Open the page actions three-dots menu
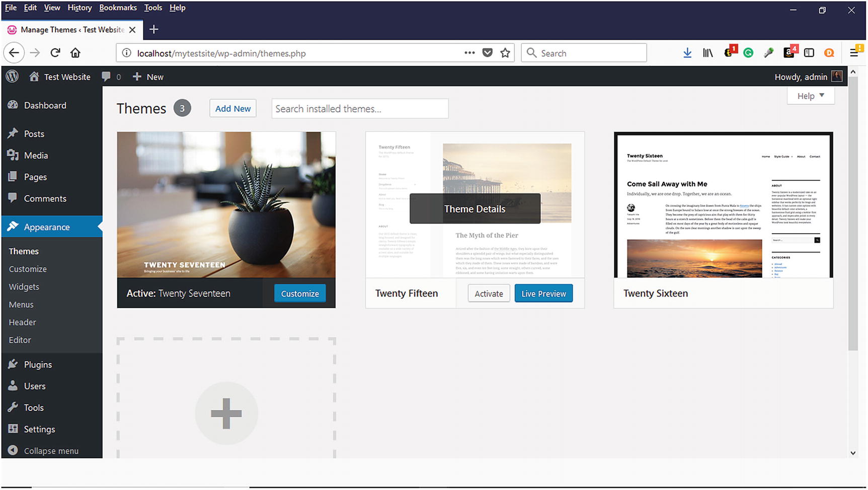 click(x=469, y=53)
